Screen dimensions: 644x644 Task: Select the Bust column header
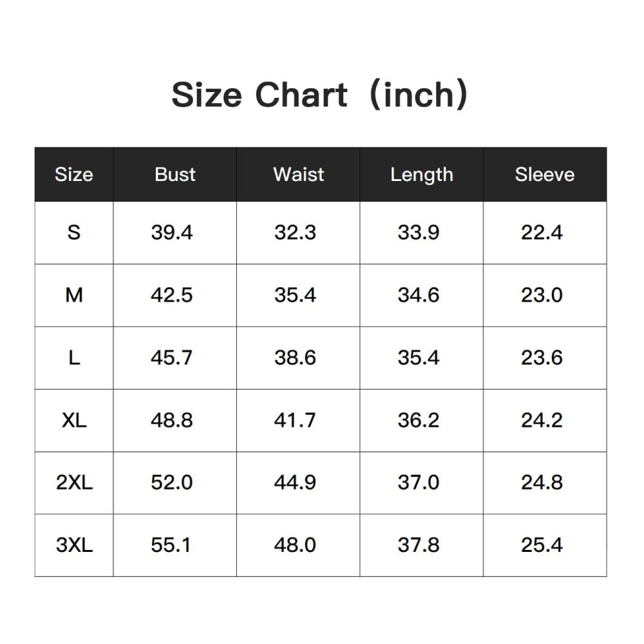click(x=175, y=175)
